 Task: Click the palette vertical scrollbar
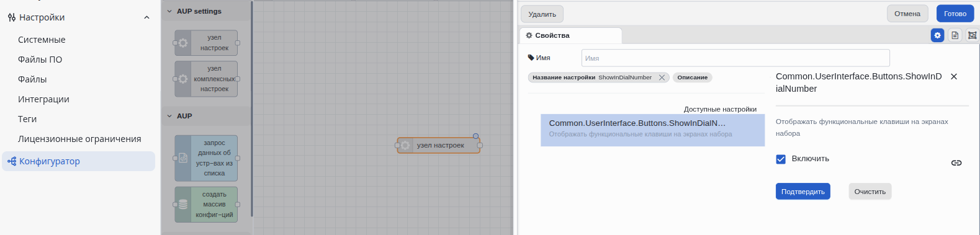(x=252, y=109)
